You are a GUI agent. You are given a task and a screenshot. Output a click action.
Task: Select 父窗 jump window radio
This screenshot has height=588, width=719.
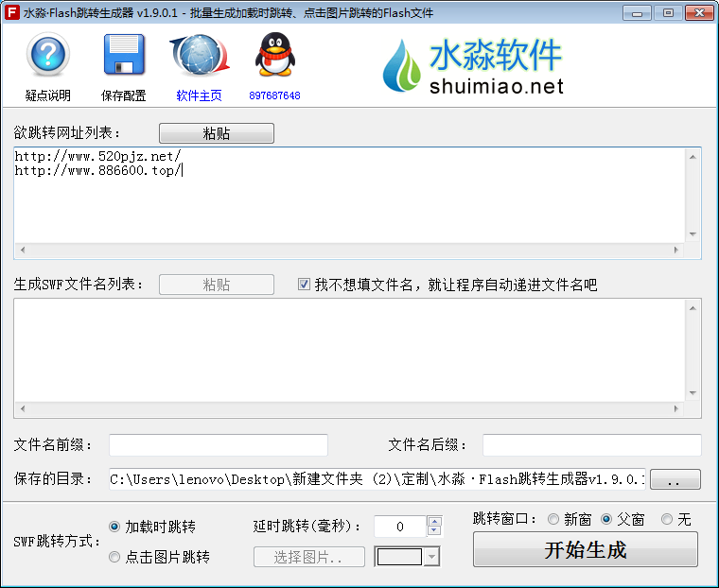coord(606,519)
